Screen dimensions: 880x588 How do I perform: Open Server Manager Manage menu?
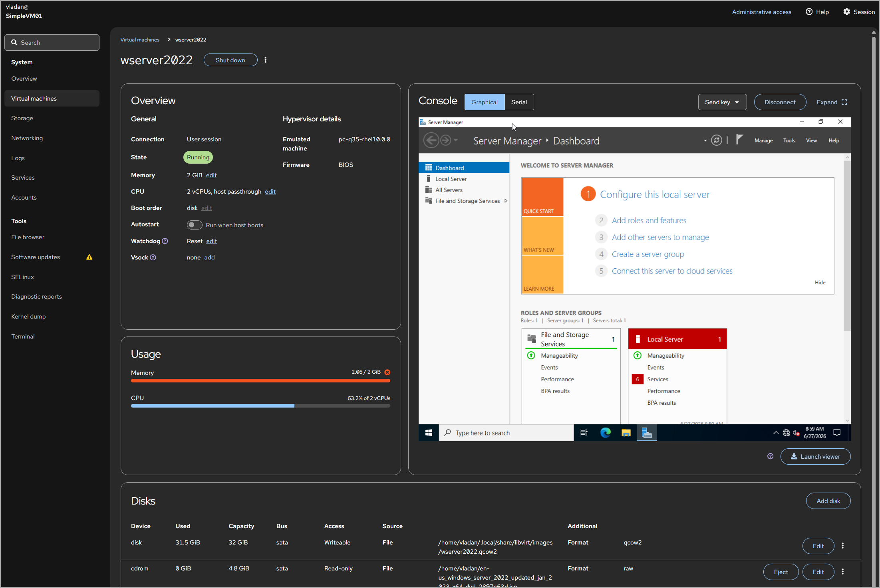tap(763, 141)
